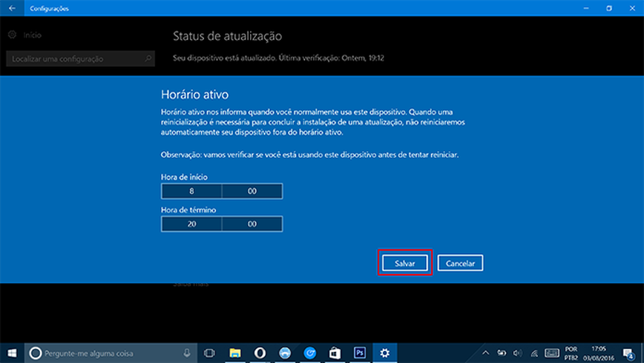Viewport: 644px width, 363px height.
Task: Click the power battery tray icon
Action: click(501, 353)
